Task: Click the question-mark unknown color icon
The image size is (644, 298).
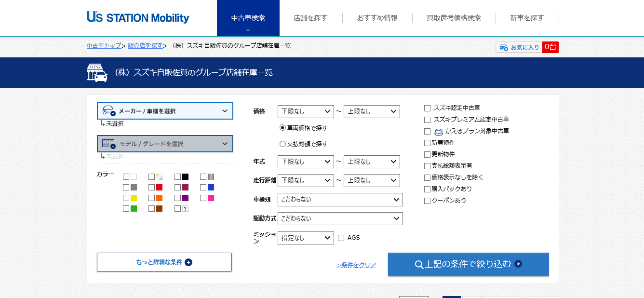Action: pos(185,209)
